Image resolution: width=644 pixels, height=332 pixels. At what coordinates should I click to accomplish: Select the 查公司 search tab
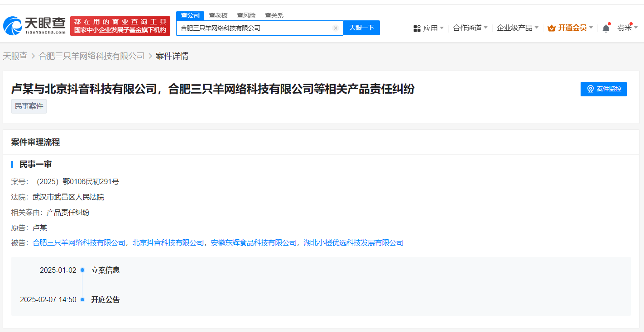click(x=190, y=15)
